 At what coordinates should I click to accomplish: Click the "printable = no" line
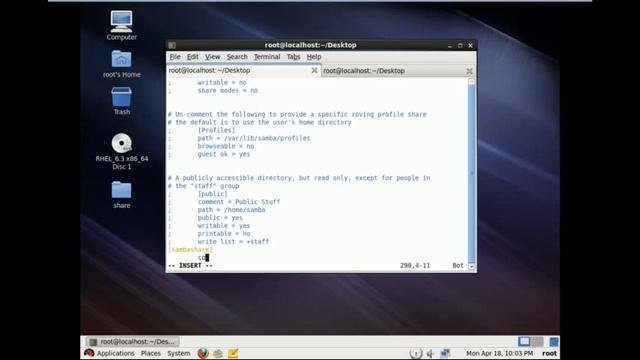pos(224,233)
